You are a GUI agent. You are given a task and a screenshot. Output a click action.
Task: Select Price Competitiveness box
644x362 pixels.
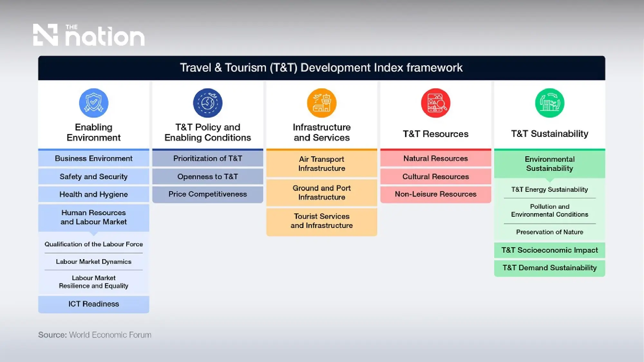coord(208,194)
